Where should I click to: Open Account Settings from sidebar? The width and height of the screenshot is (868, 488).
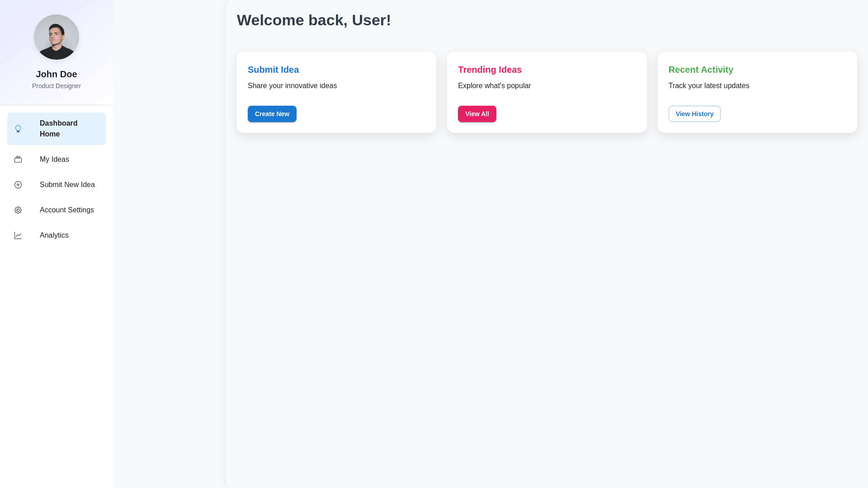[x=66, y=210]
